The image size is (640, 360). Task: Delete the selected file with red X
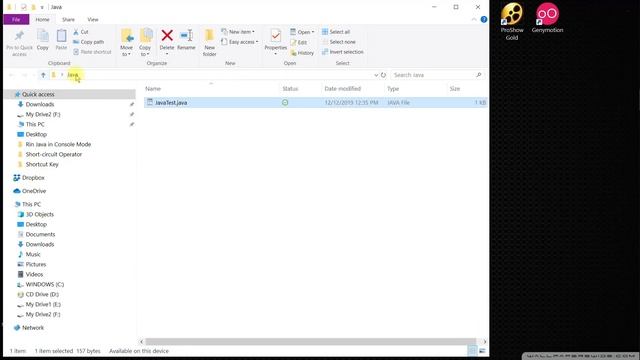[167, 40]
